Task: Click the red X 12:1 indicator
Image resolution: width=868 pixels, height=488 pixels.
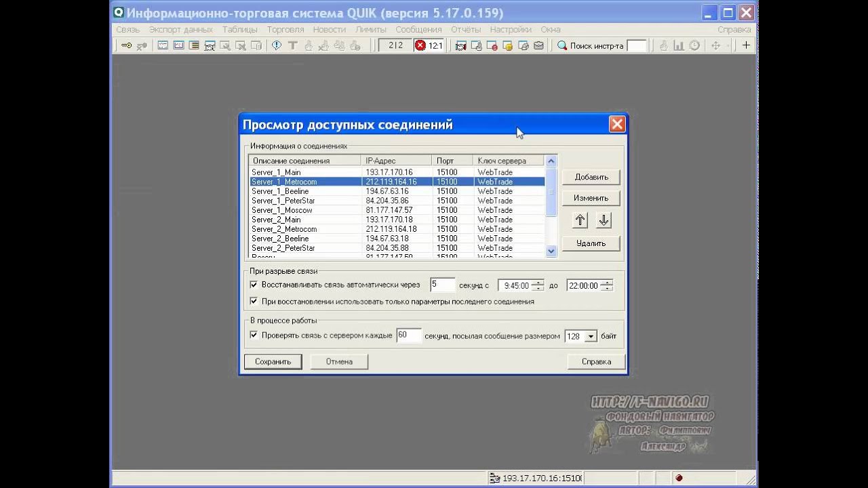Action: (x=429, y=45)
